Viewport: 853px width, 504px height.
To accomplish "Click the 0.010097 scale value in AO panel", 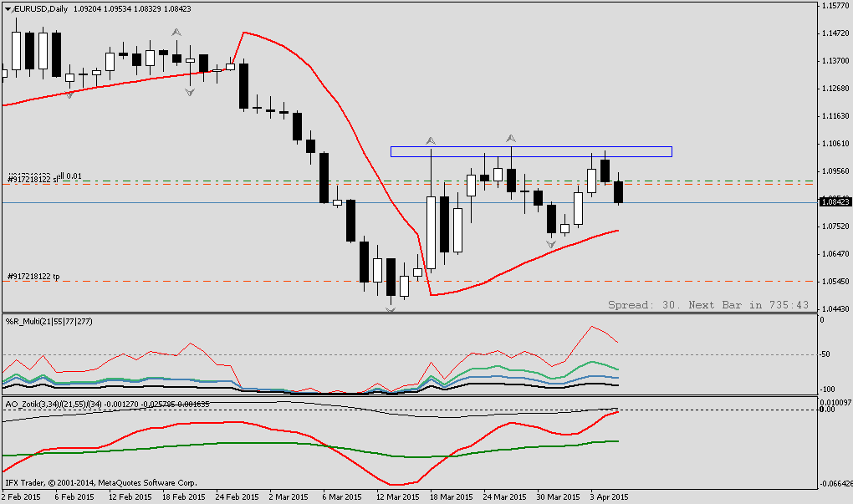I will click(x=835, y=402).
